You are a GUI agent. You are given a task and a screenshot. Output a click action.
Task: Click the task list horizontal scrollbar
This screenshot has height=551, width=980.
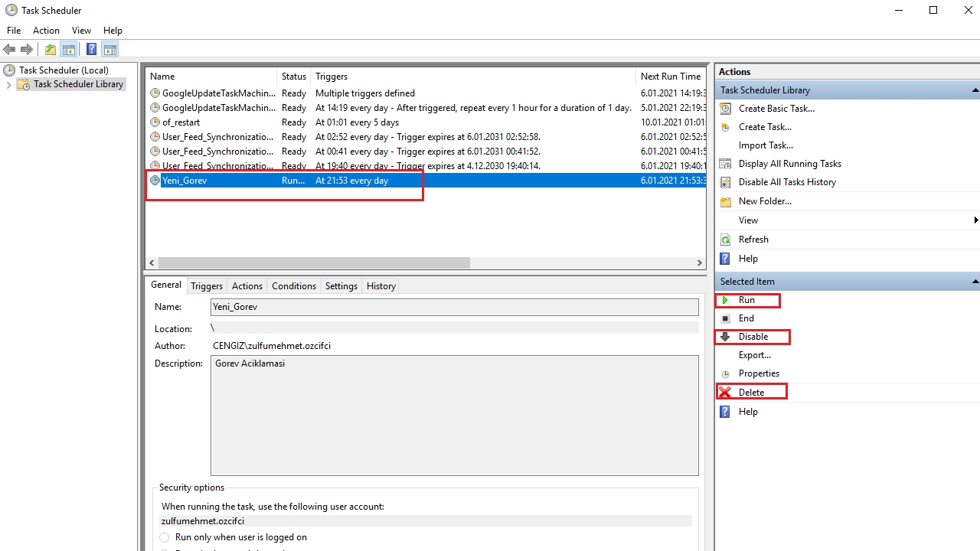click(x=314, y=262)
